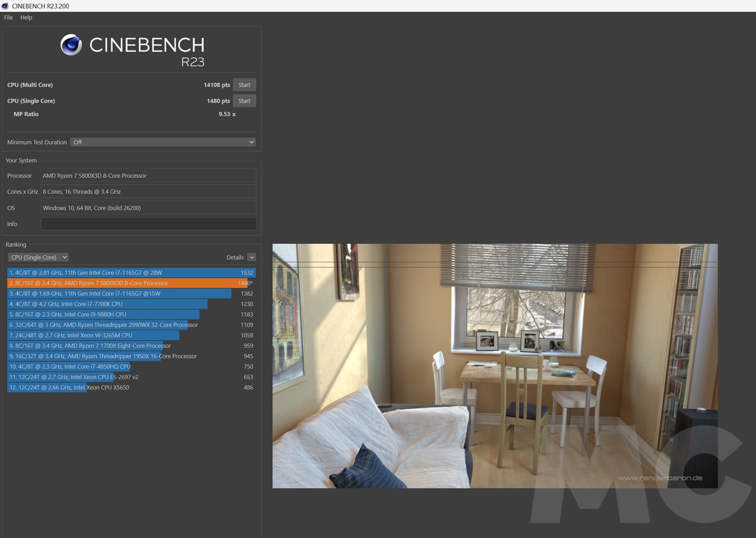
Task: Select the Intel Xeon X5650 ranking row
Action: (x=131, y=387)
